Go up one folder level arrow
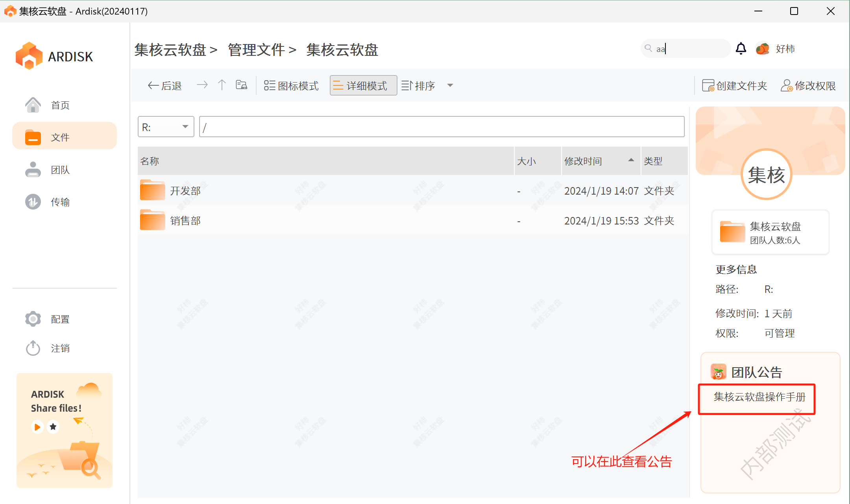The height and width of the screenshot is (504, 850). click(x=222, y=85)
